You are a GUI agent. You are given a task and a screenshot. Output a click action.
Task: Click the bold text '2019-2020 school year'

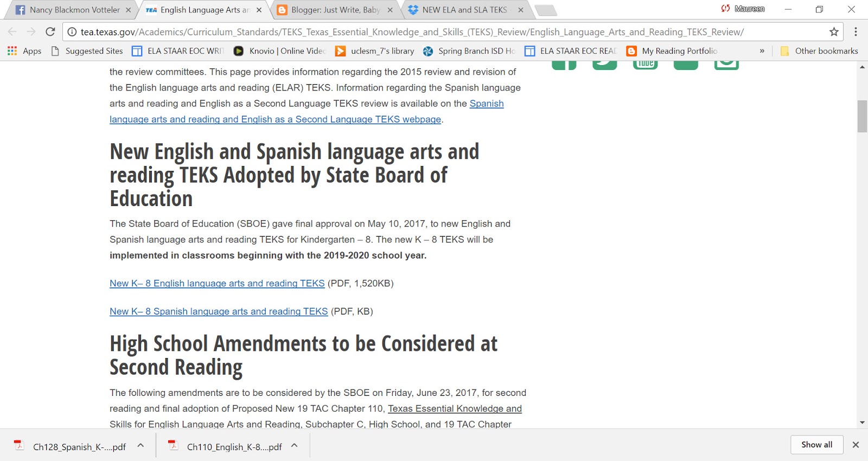tap(375, 255)
